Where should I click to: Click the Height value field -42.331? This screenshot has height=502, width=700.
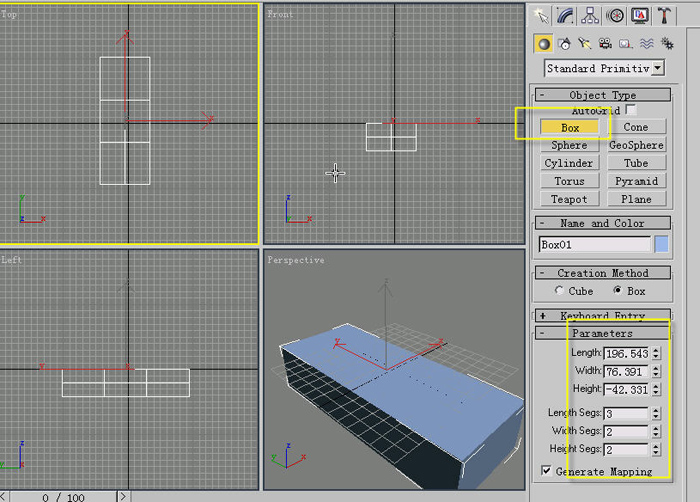pos(626,389)
